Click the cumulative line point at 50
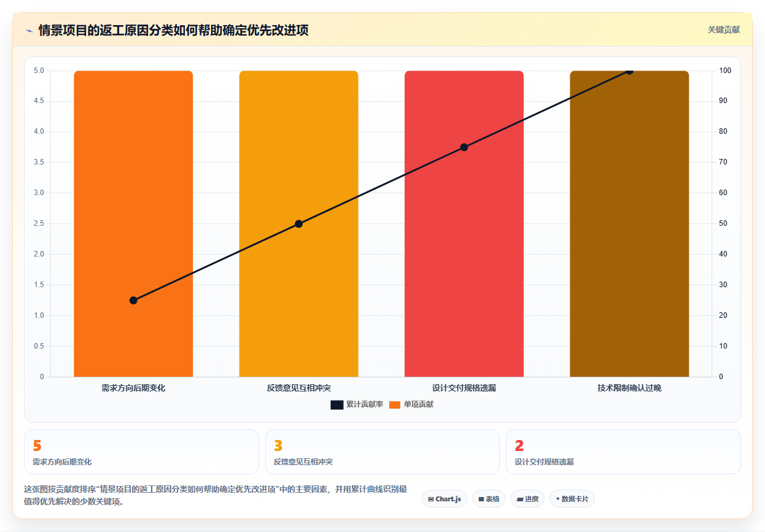The image size is (765, 532). [298, 223]
